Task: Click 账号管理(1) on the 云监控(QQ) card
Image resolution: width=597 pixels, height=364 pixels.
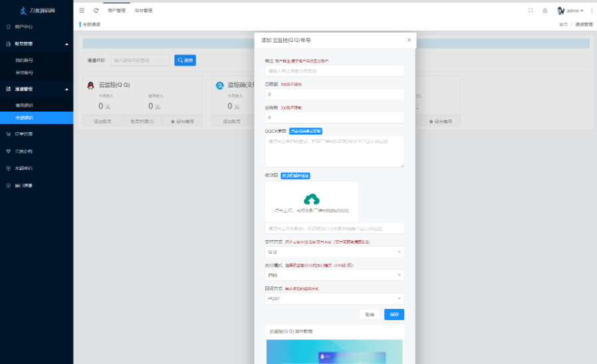Action: (142, 122)
